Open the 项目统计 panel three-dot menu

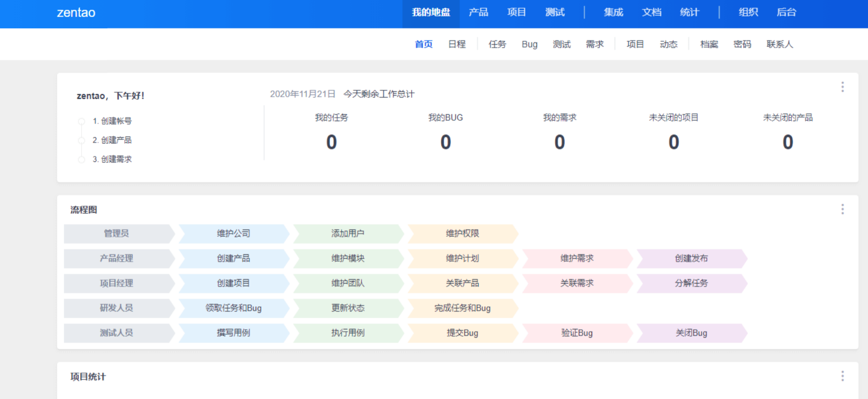pyautogui.click(x=842, y=376)
